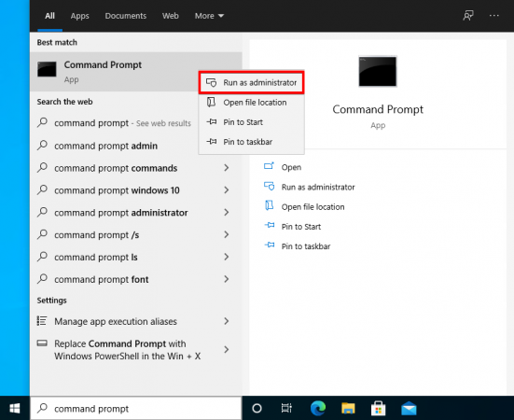The height and width of the screenshot is (420, 514).
Task: Click the taskbar search box with 'command prompt'
Action: pyautogui.click(x=135, y=408)
